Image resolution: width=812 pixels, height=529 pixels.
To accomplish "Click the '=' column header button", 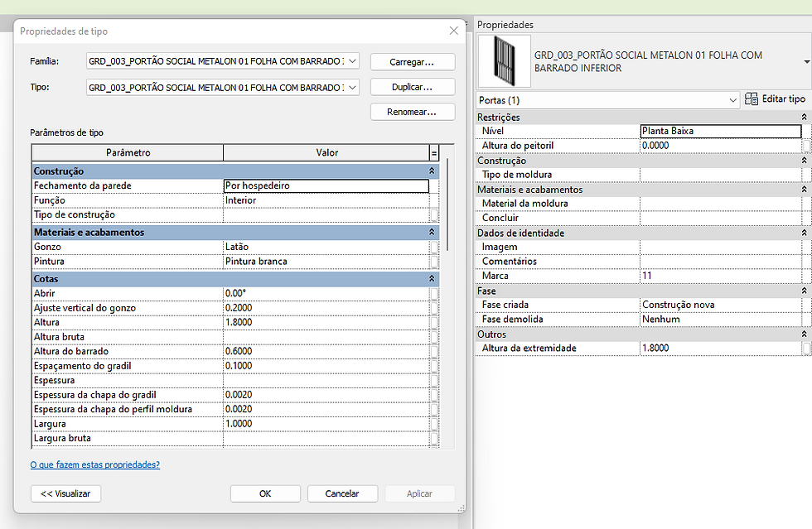I will 434,152.
